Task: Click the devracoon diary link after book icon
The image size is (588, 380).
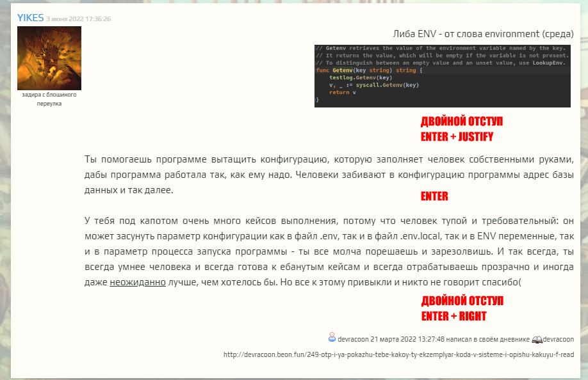Action: [558, 338]
